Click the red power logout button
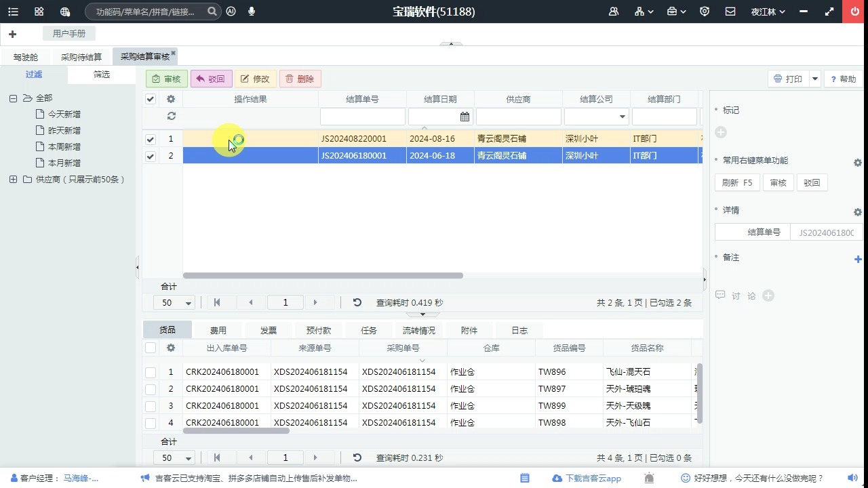 coord(854,12)
